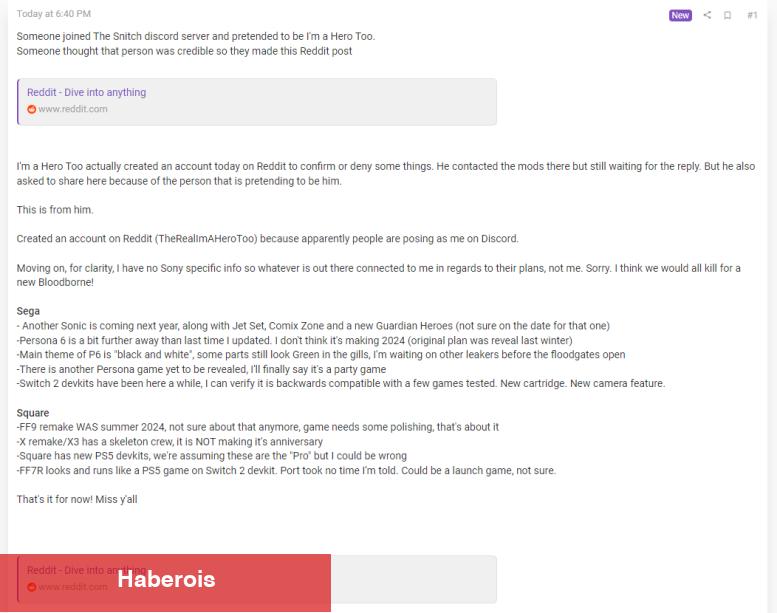777x613 pixels.
Task: Click the Reddit favicon in the top card
Action: [x=32, y=109]
